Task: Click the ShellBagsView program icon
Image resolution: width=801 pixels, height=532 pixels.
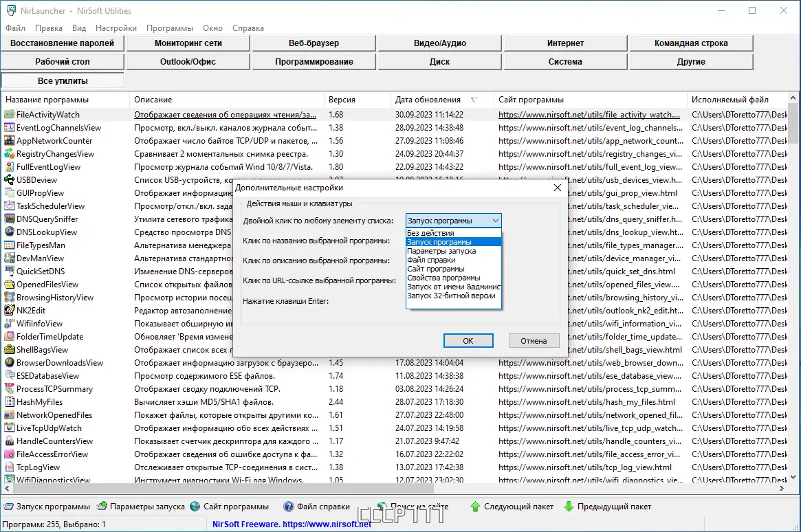Action: click(x=9, y=350)
